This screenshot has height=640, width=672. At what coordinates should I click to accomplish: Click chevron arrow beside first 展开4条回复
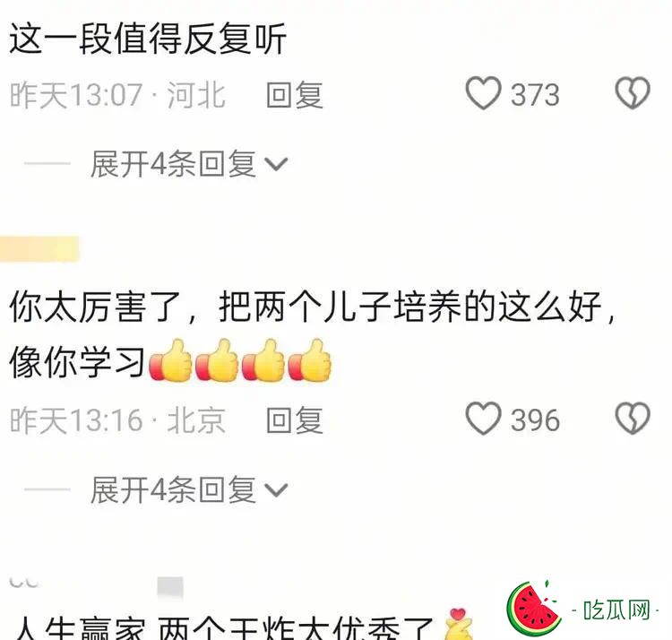276,165
